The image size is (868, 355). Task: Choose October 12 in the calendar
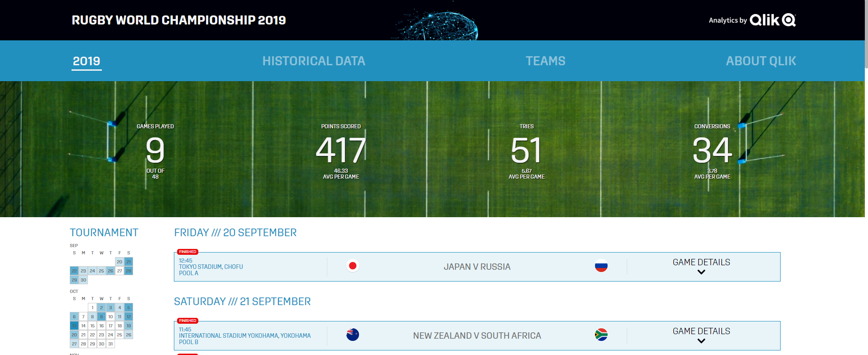tap(129, 316)
